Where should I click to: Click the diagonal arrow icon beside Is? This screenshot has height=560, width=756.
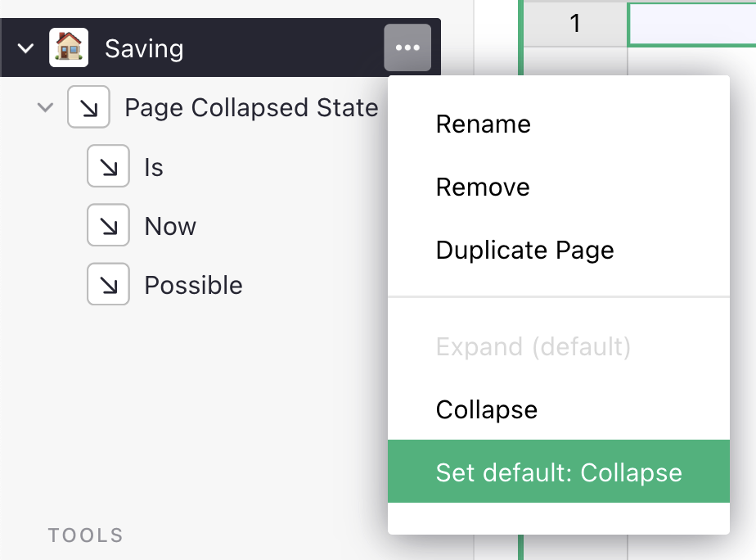point(108,167)
